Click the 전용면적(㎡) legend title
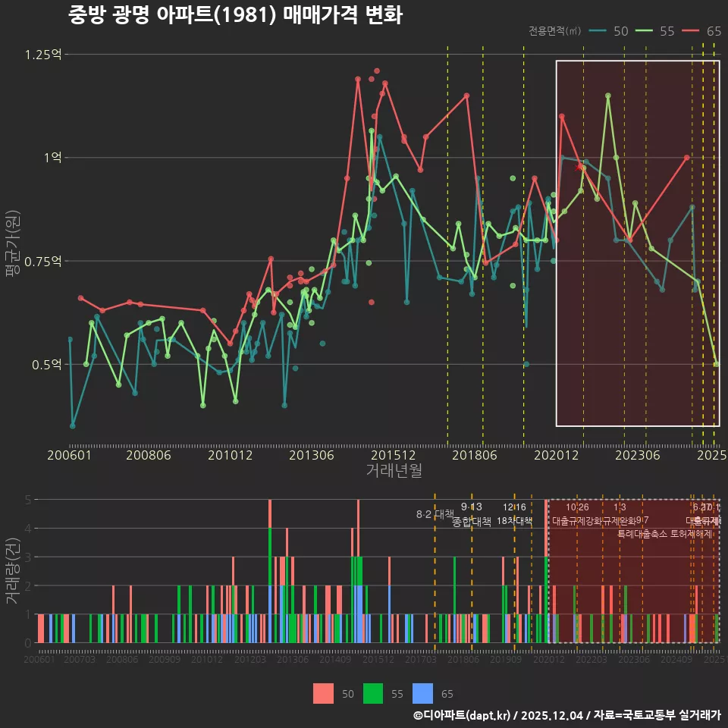Viewport: 728px width, 728px height. (554, 31)
